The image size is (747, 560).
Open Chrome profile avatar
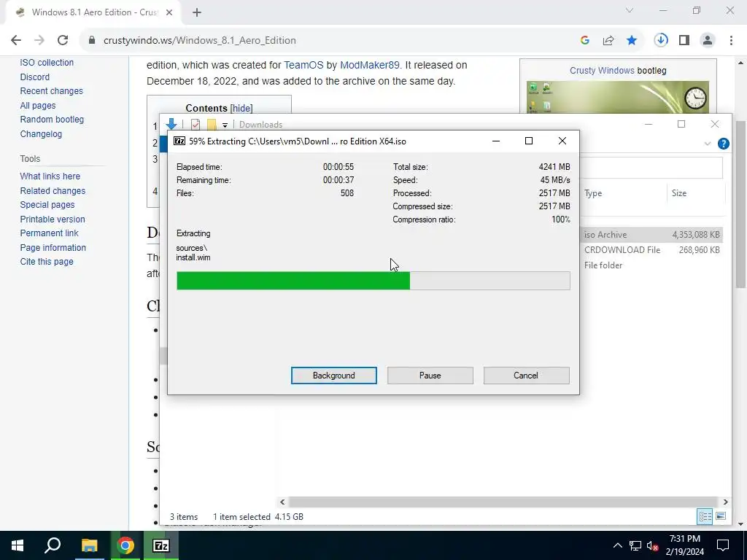click(x=708, y=41)
